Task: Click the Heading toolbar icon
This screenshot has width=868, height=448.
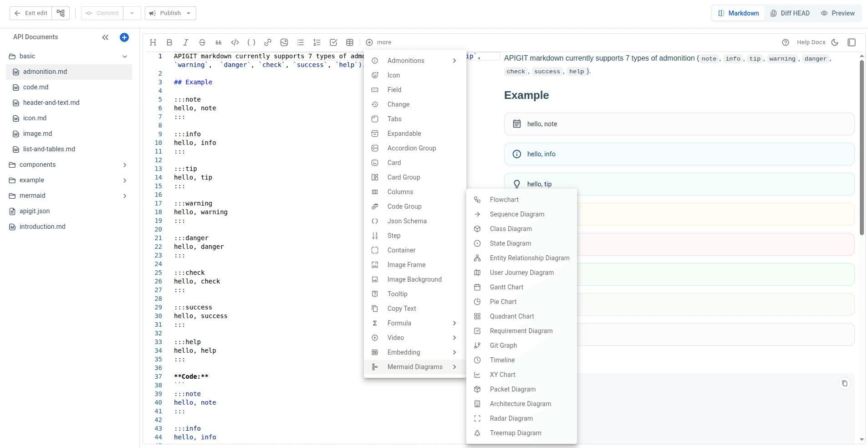Action: (153, 42)
